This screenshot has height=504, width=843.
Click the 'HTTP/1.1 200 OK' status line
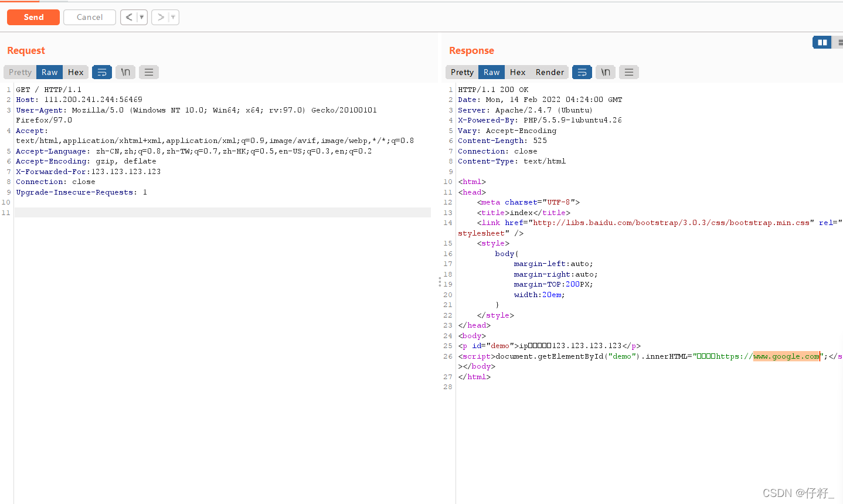(x=493, y=90)
